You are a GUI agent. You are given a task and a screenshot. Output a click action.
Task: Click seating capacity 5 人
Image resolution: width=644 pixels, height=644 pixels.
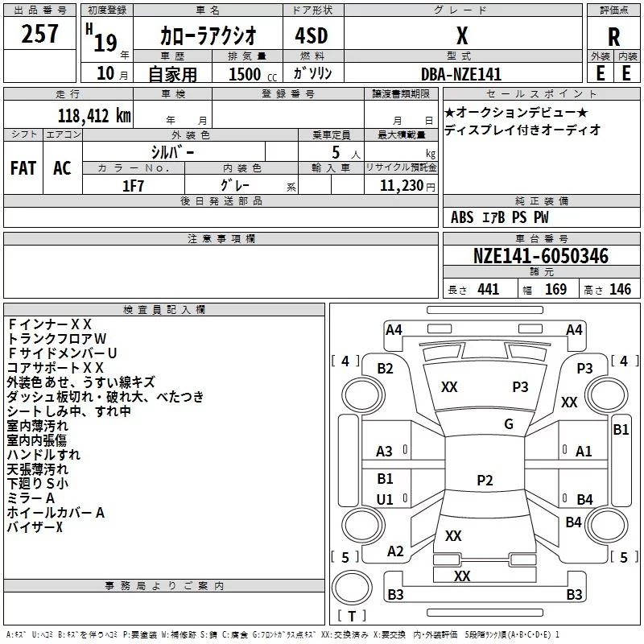(x=345, y=153)
